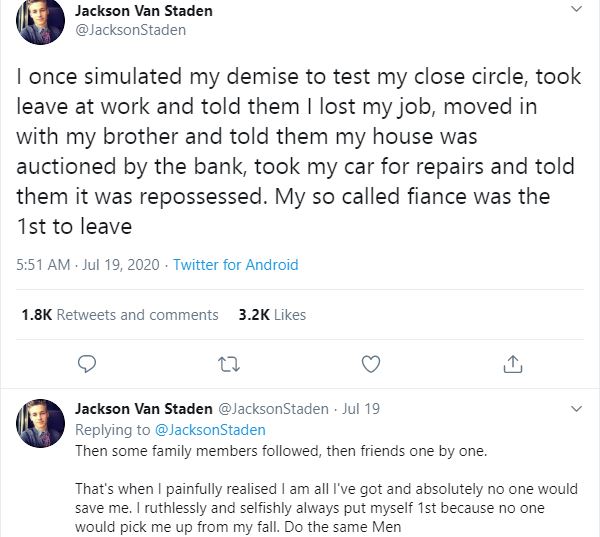Screen dimensions: 600x537
Task: Open the Jackson Van Staden name in main tweet
Action: 144,11
